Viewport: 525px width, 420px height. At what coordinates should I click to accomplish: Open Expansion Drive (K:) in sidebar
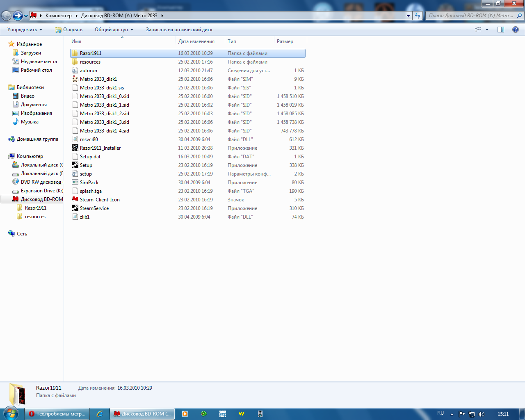[42, 191]
